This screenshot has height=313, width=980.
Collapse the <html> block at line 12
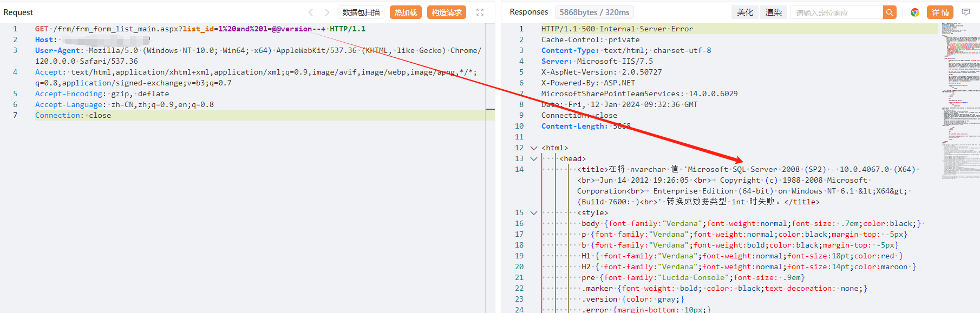tap(534, 148)
